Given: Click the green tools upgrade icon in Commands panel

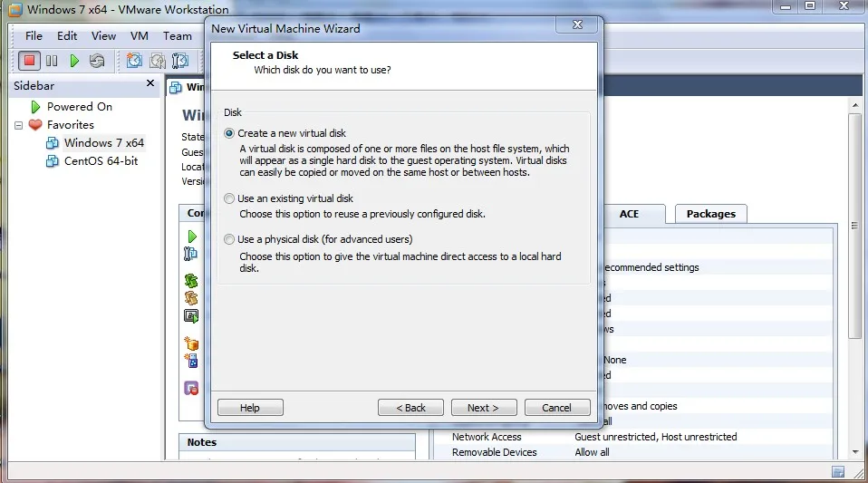Looking at the screenshot, I should point(191,281).
